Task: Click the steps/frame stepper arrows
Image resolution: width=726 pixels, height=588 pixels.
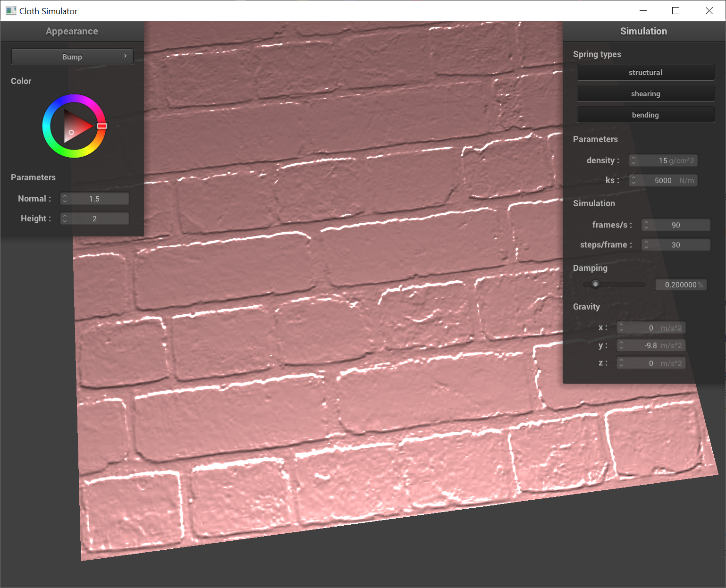Action: pos(646,245)
